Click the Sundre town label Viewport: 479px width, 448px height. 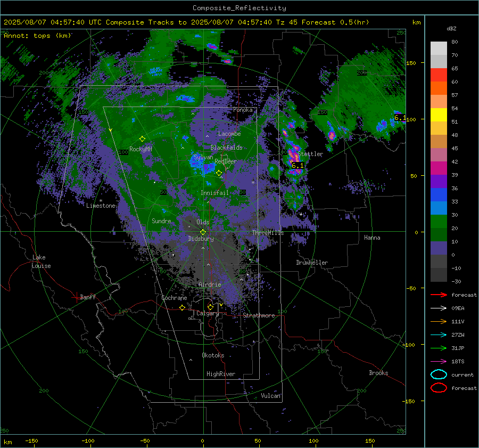pyautogui.click(x=161, y=221)
